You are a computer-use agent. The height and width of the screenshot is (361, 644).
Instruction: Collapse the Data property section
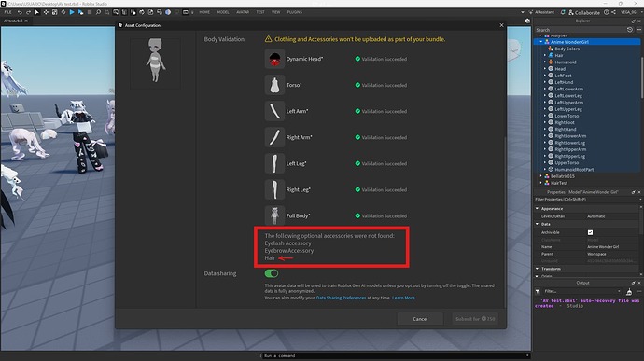(x=538, y=224)
